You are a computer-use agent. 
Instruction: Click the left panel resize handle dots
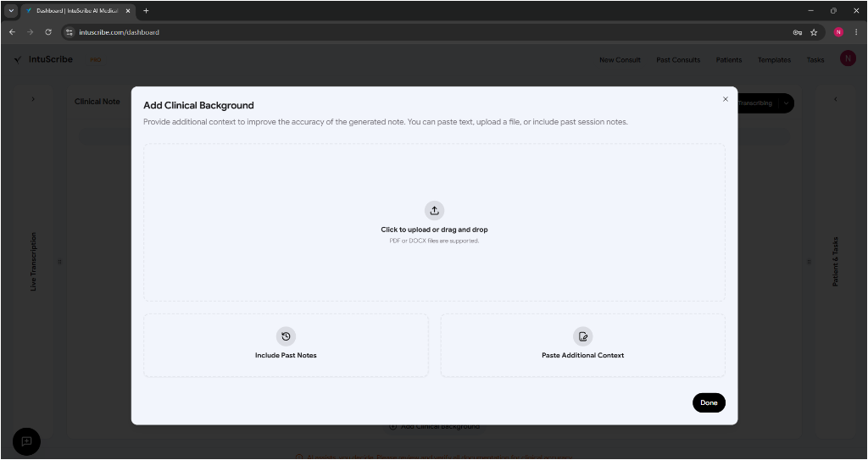click(x=60, y=262)
